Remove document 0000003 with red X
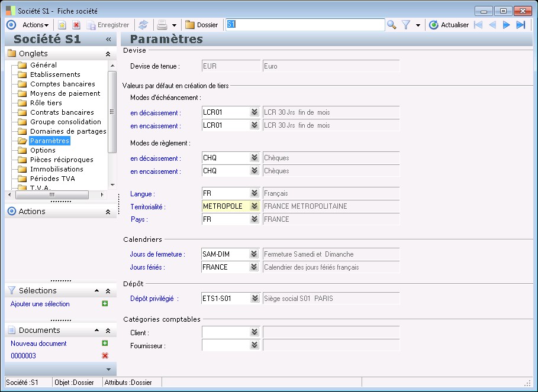This screenshot has width=538, height=392. tap(105, 356)
